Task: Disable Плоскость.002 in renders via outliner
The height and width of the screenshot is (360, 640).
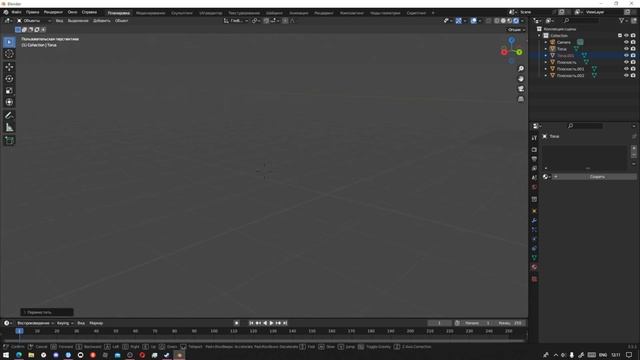Action: (x=633, y=76)
